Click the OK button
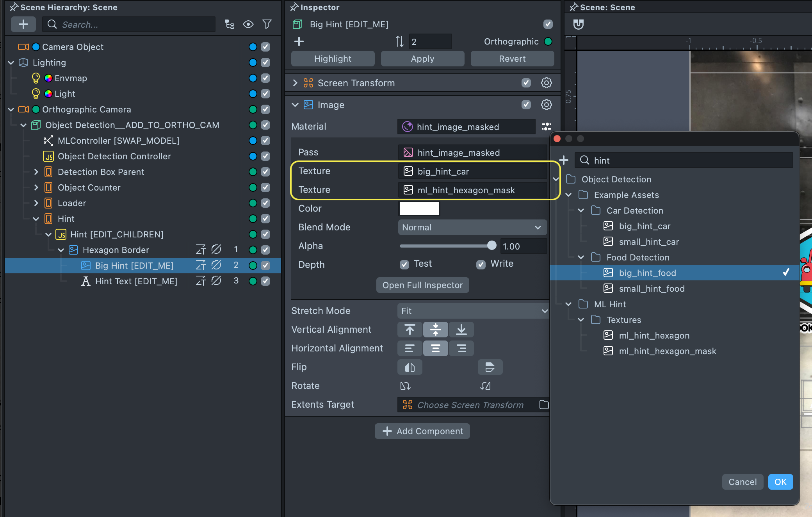Image resolution: width=812 pixels, height=517 pixels. click(780, 482)
